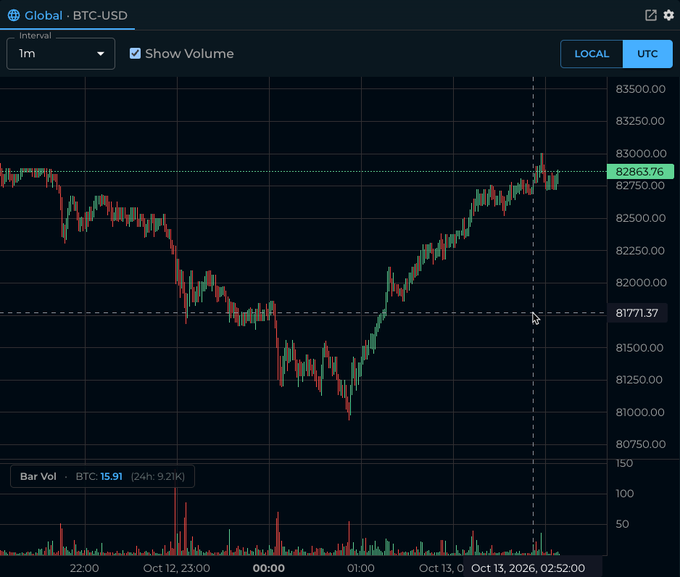Select the Global · BTC-USD tab
The height and width of the screenshot is (577, 680).
coord(67,15)
